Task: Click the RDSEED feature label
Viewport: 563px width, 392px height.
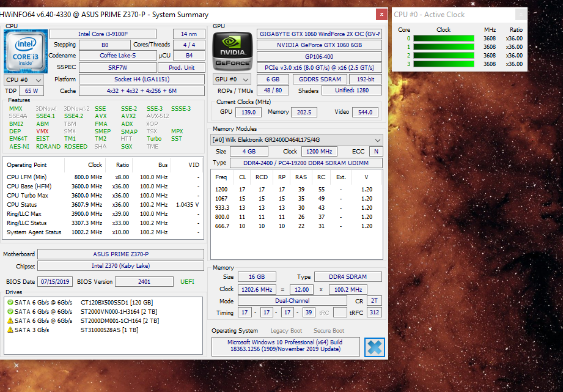Action: [x=76, y=147]
